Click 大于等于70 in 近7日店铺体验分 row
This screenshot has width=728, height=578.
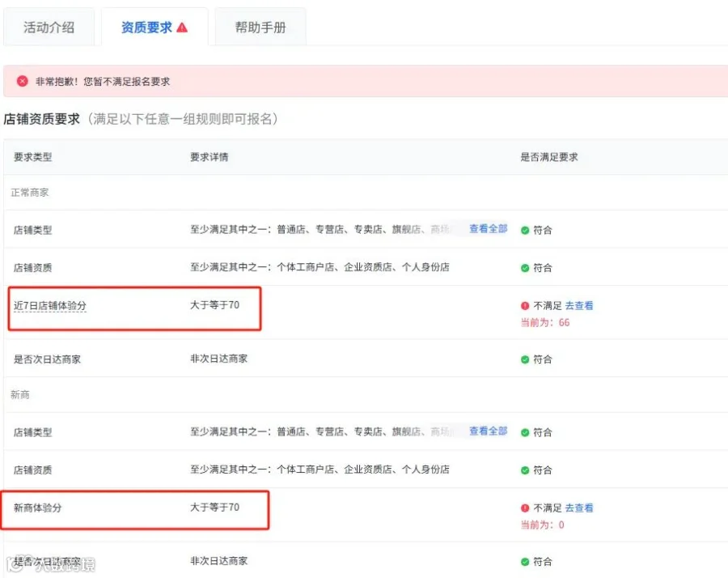(x=214, y=305)
